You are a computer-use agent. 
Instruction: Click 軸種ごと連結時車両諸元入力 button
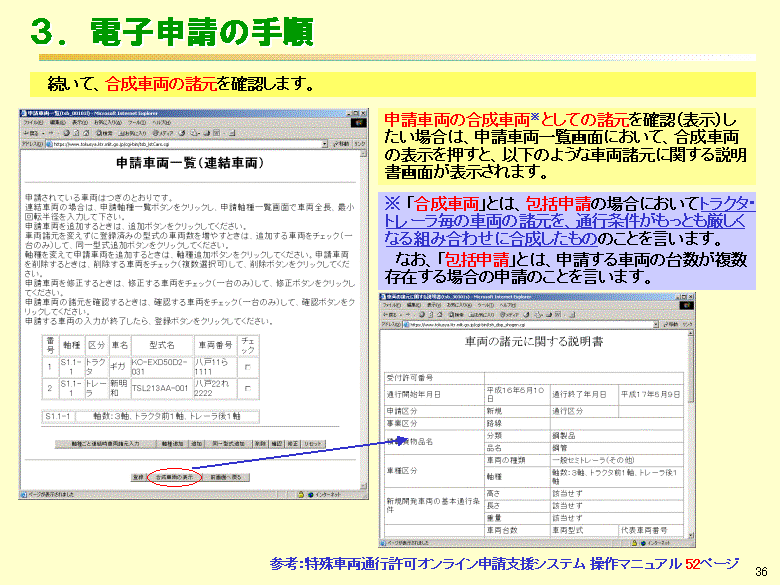click(x=105, y=444)
